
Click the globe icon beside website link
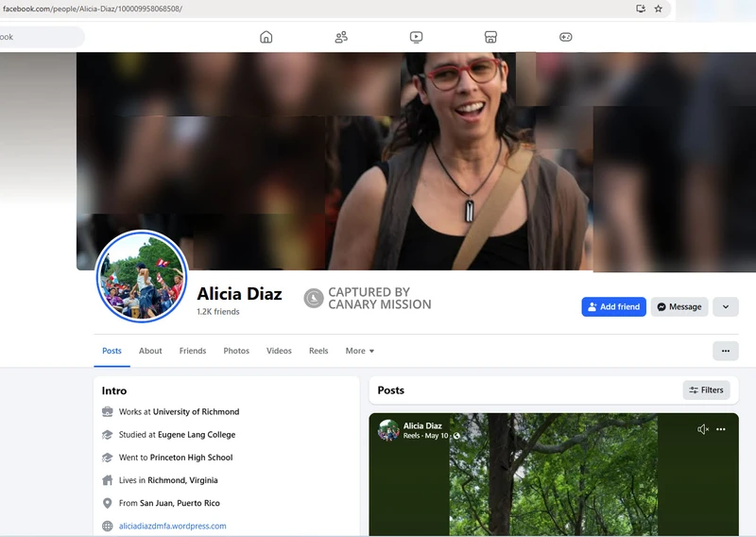point(108,526)
